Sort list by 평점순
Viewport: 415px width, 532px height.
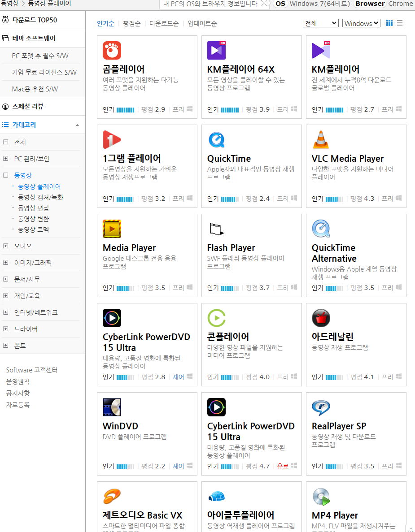click(x=131, y=23)
